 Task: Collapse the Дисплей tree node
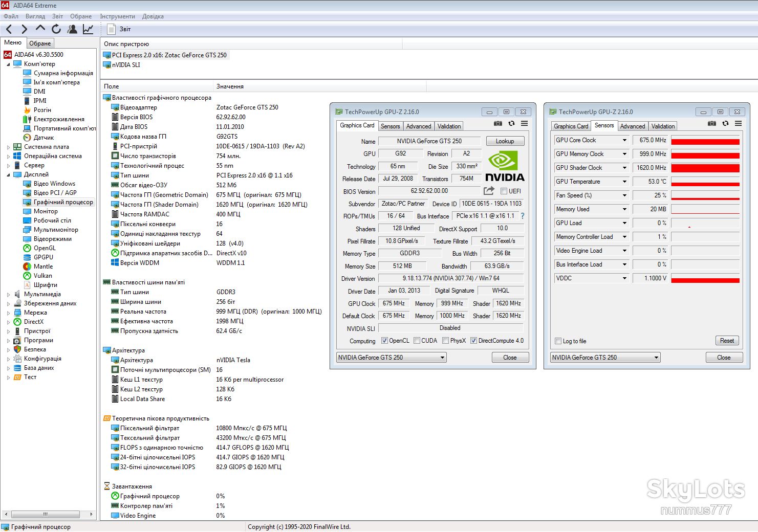(8, 175)
